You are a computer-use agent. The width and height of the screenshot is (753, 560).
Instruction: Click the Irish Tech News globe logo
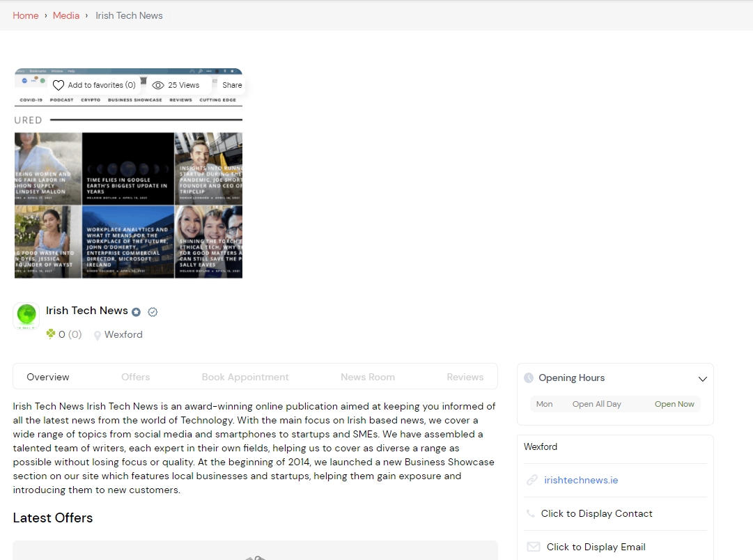(x=26, y=315)
